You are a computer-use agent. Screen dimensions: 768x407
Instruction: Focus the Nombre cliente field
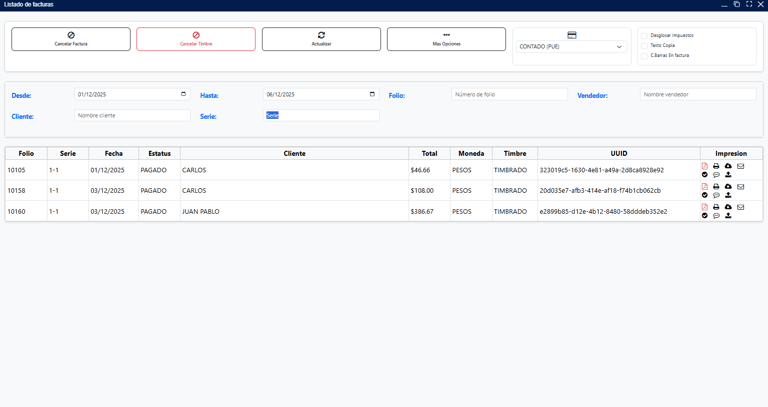click(132, 116)
